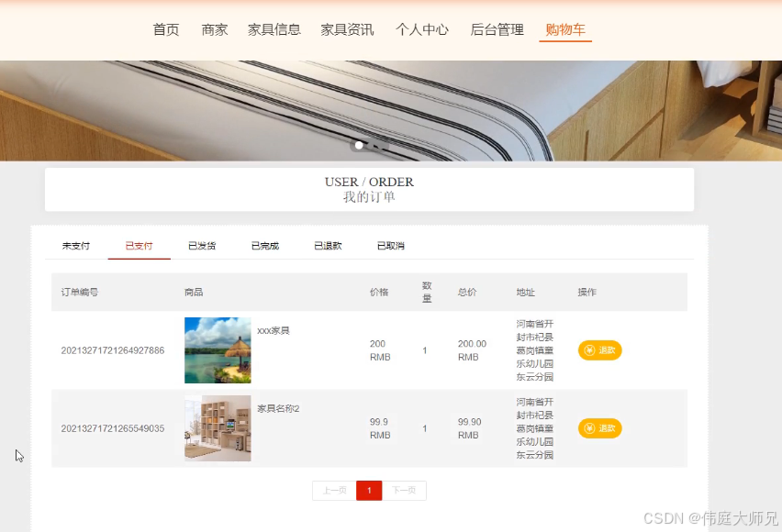Click the 上一页 pagination button
Image resolution: width=782 pixels, height=532 pixels.
pos(334,491)
